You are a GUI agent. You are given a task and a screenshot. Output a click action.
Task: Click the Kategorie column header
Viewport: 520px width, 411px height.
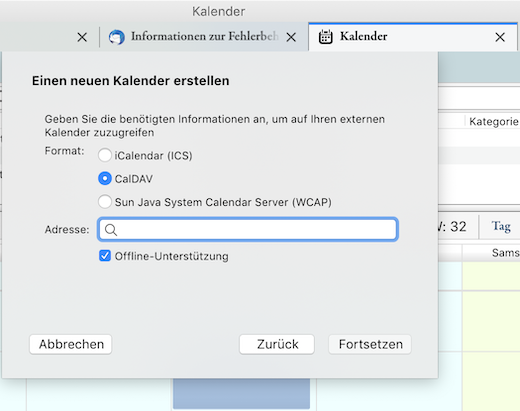[493, 122]
